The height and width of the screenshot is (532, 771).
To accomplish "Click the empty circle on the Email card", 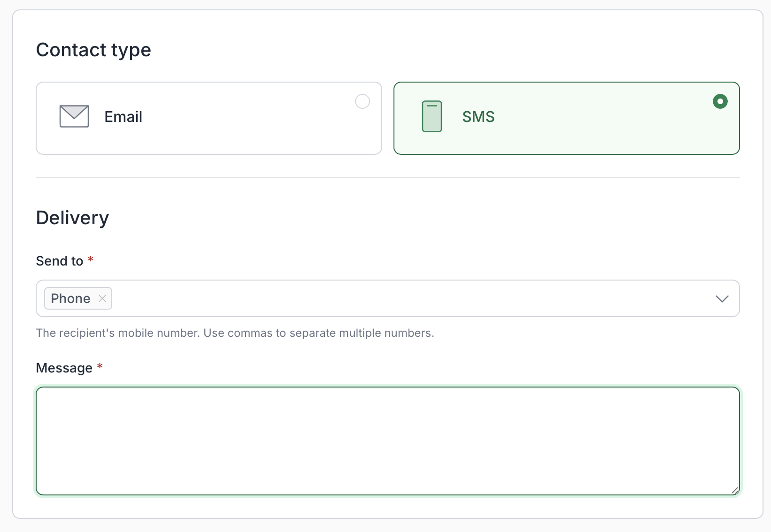I will (x=362, y=101).
